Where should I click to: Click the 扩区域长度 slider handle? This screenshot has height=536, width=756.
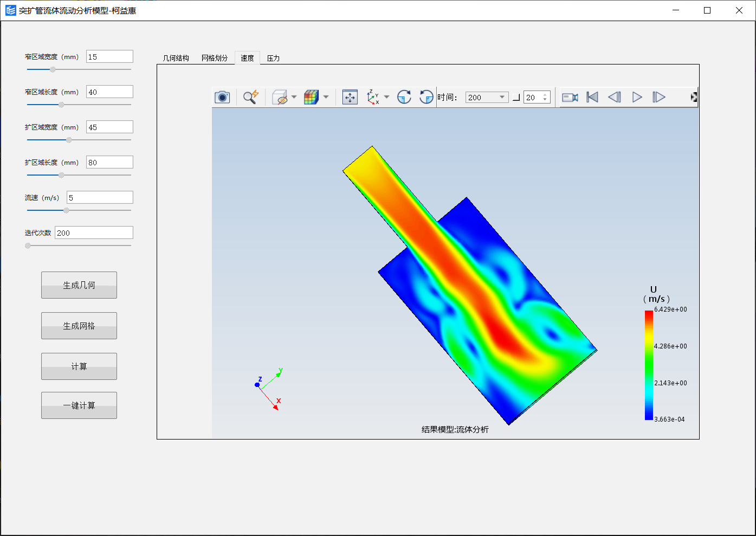(61, 175)
